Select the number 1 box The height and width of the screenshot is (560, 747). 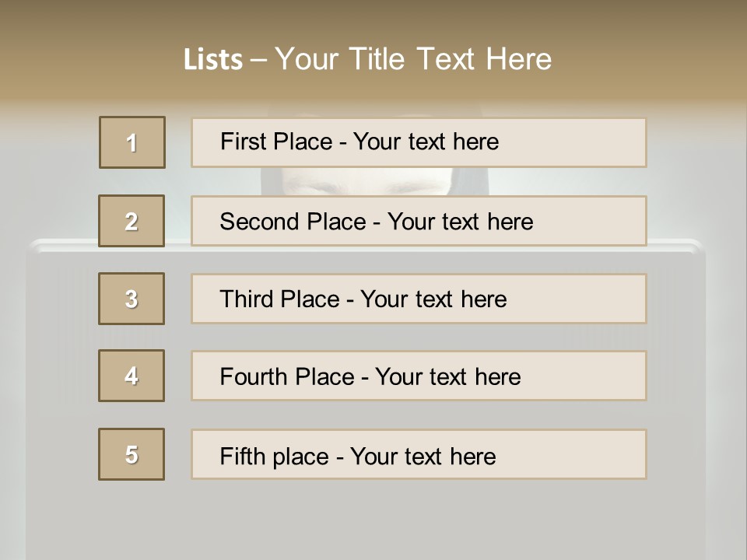132,142
